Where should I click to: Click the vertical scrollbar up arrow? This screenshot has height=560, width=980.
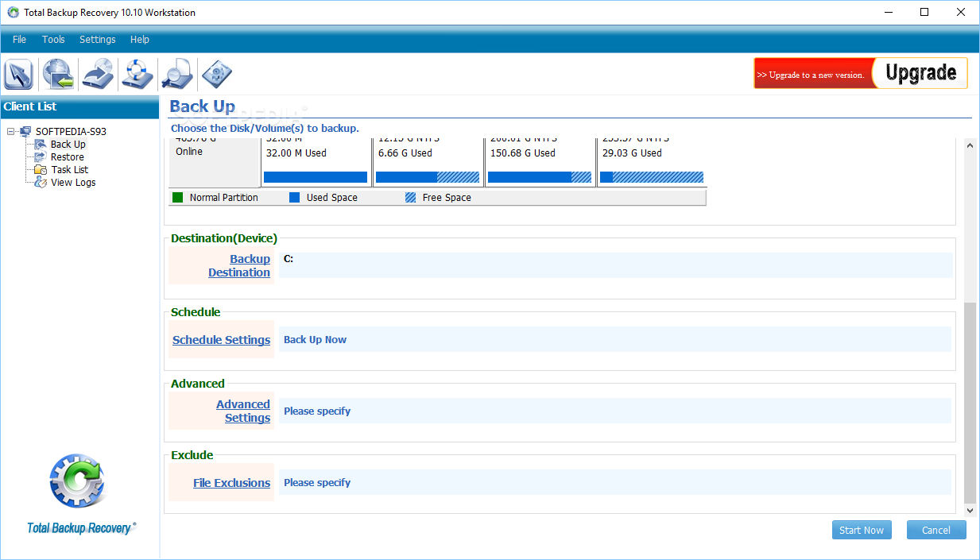(x=970, y=145)
